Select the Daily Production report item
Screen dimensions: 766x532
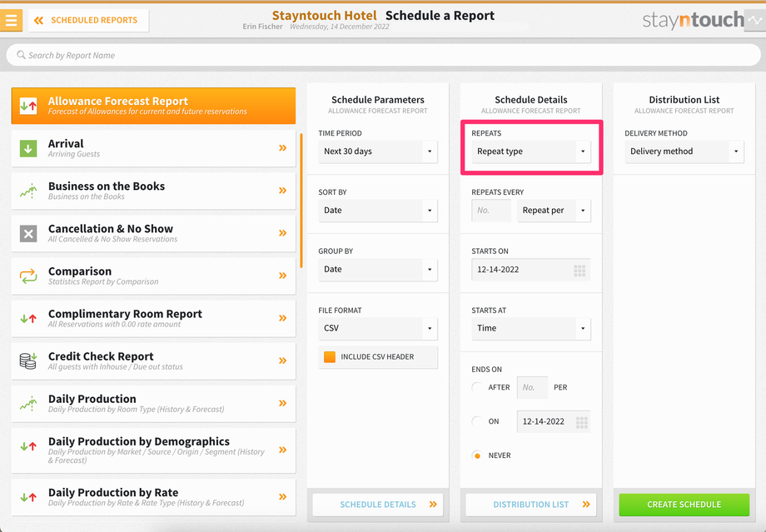[153, 403]
